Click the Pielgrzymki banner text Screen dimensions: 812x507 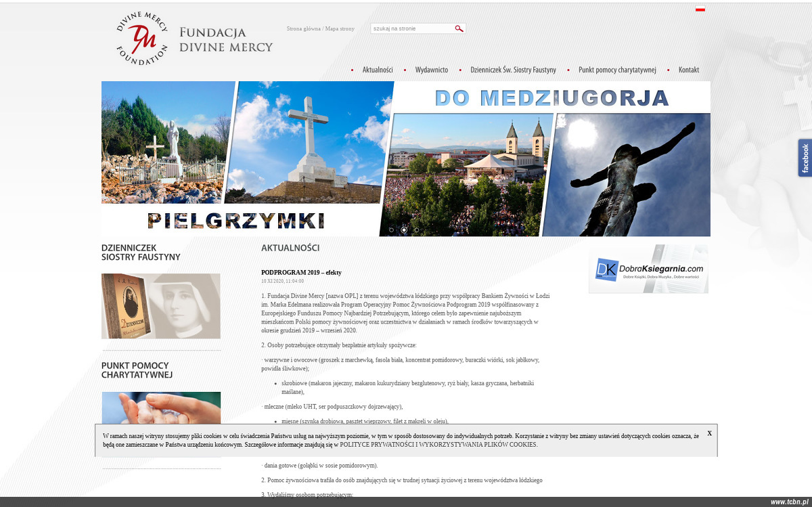pyautogui.click(x=235, y=221)
